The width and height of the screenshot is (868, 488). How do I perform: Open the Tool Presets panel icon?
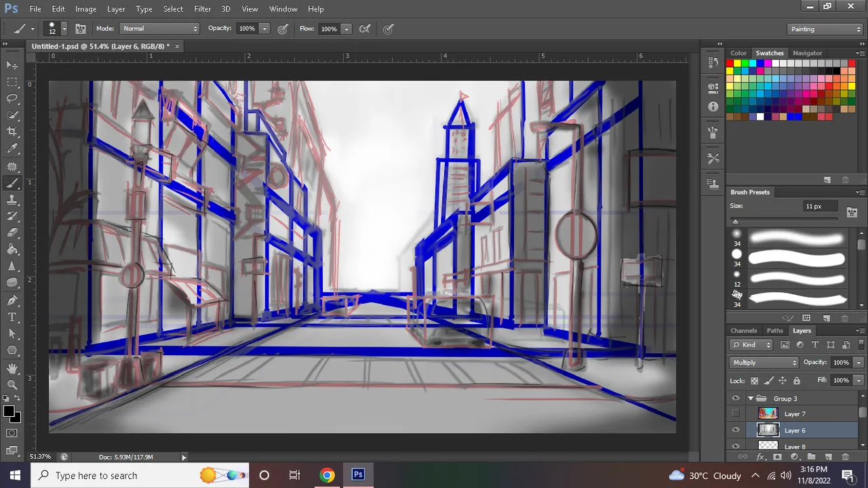(713, 158)
